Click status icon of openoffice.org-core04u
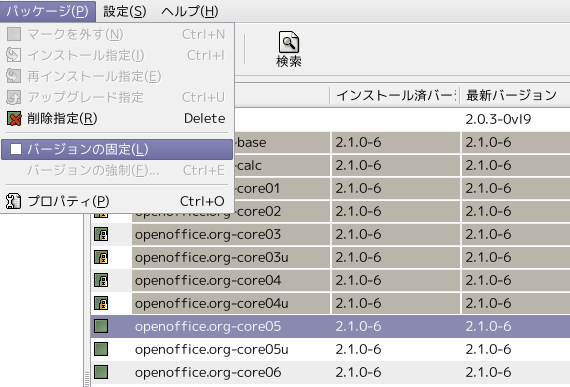Image resolution: width=570 pixels, height=387 pixels. (x=101, y=303)
